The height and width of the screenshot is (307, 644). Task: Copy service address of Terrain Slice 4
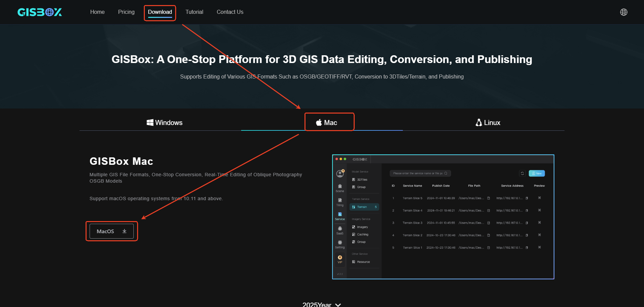tap(527, 211)
